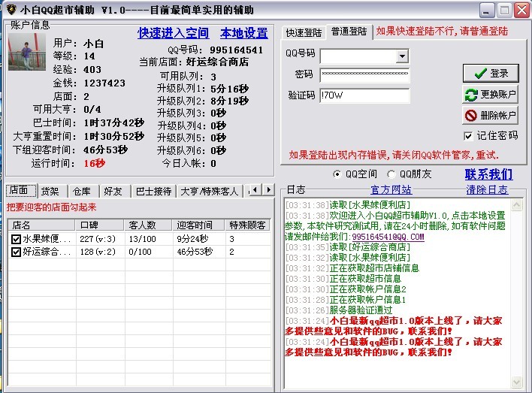Viewport: 532px width, 393px height.
Task: Click the 客人数 column header
Action: [x=148, y=225]
